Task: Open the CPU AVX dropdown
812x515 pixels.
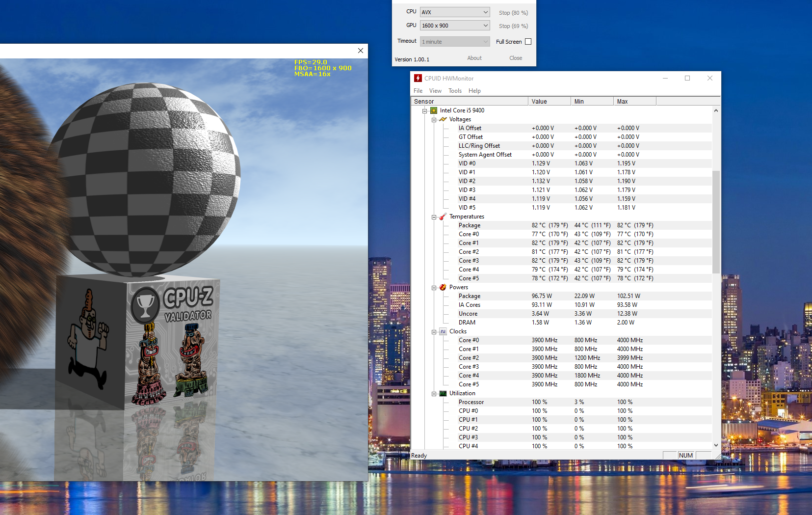Action: pos(455,12)
